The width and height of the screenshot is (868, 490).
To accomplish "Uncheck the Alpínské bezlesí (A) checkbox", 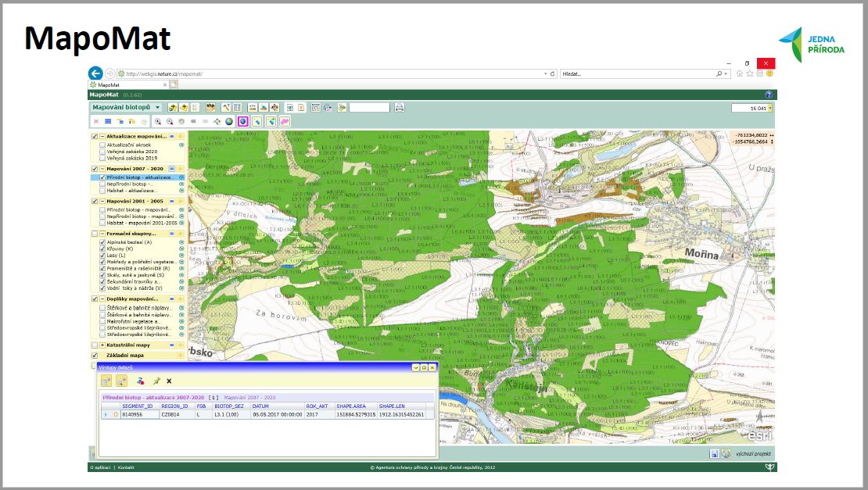I will [x=102, y=242].
